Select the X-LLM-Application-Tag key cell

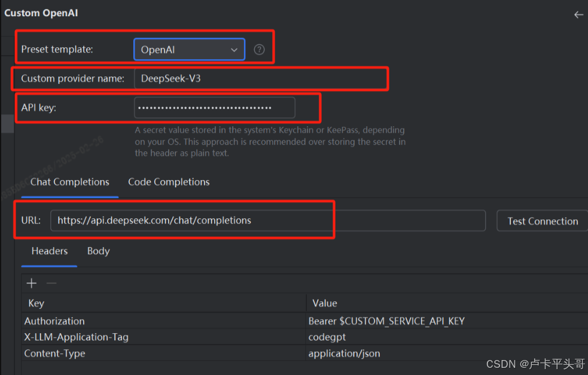click(164, 337)
